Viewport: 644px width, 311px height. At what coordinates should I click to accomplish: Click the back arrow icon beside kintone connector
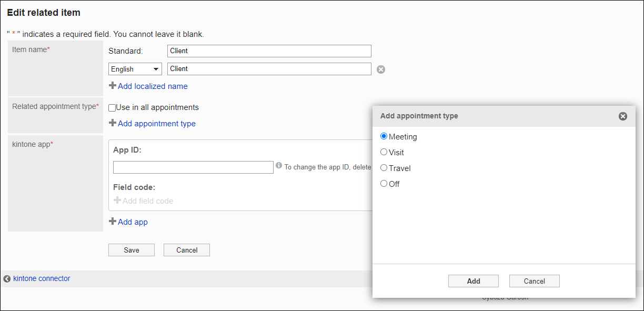[x=6, y=278]
